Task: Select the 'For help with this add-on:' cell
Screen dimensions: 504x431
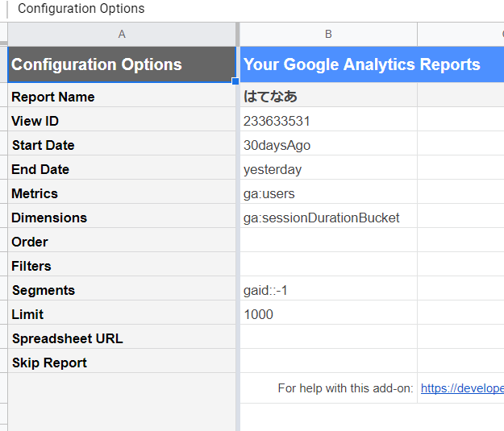Action: tap(328, 388)
